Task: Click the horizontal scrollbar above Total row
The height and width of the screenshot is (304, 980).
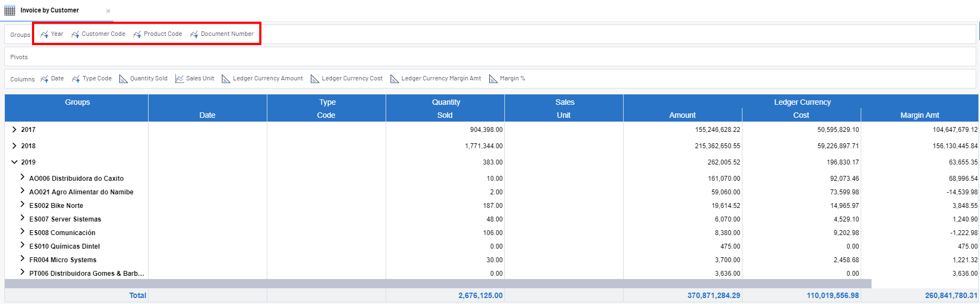Action: 434,283
